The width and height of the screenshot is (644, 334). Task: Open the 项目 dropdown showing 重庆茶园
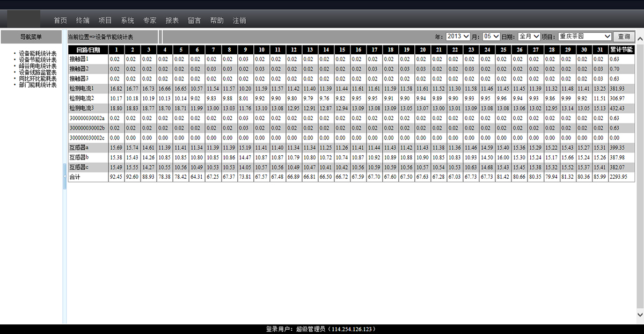[584, 37]
